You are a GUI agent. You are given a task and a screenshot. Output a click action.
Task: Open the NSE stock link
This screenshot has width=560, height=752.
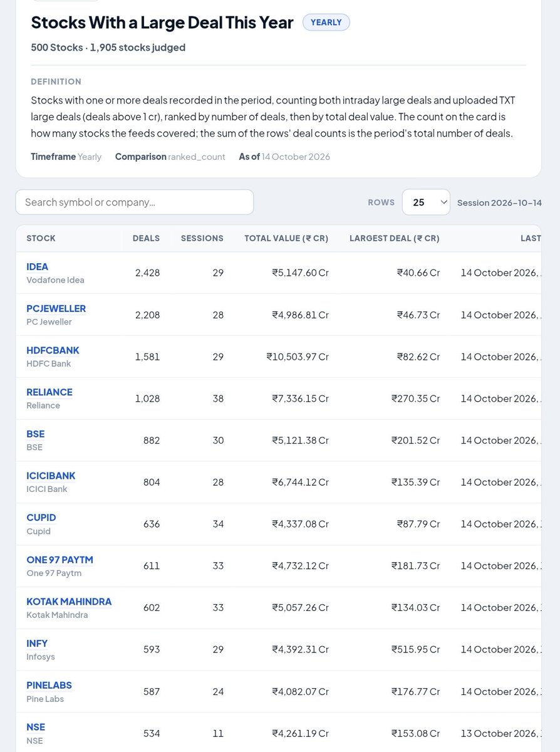[36, 728]
